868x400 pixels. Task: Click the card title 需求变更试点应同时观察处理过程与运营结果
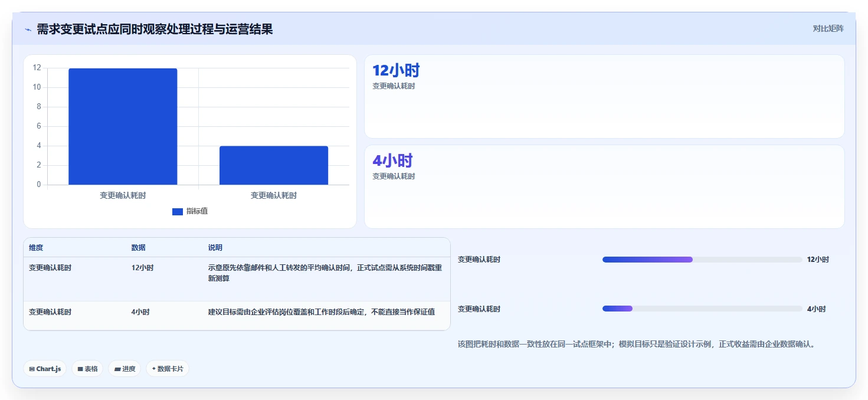(x=155, y=29)
